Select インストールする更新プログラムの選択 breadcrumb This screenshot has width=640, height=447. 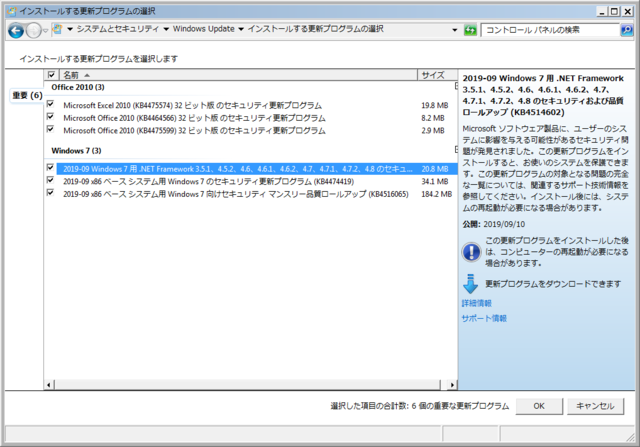(x=316, y=29)
